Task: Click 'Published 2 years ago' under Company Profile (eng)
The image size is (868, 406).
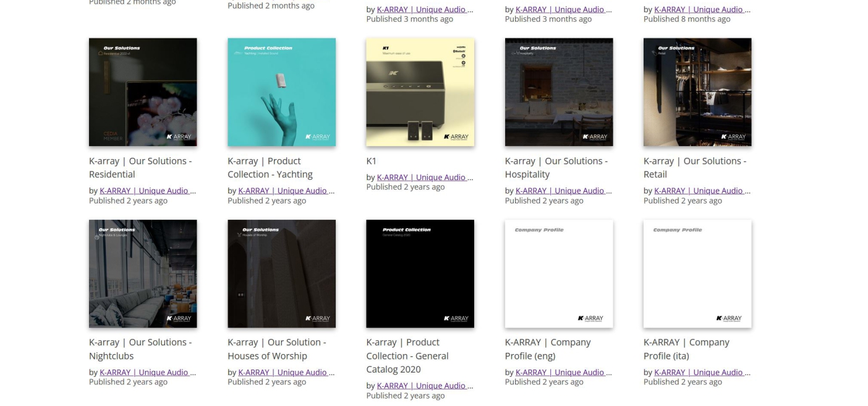Action: point(544,382)
